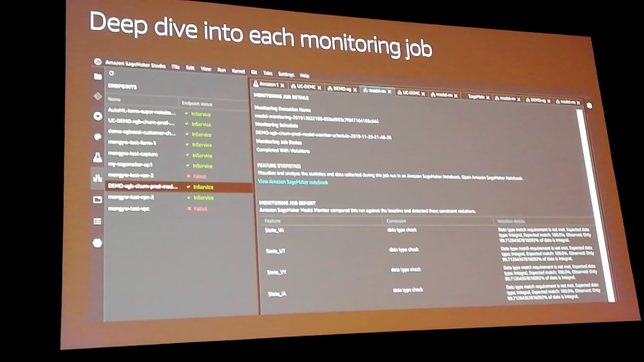Open the running terminals and kernels icon

coord(98,116)
